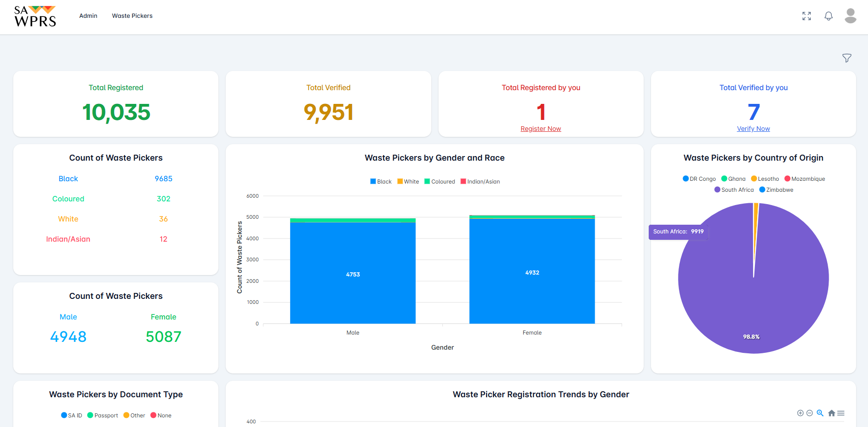
Task: Toggle Lesotho in country legend
Action: coord(765,179)
